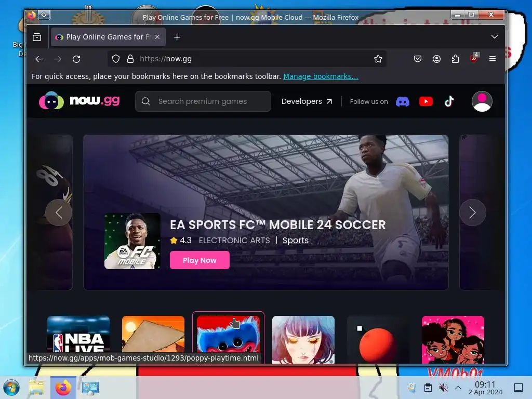This screenshot has height=399, width=532.
Task: Open the now.gg TikTok icon
Action: click(x=449, y=101)
